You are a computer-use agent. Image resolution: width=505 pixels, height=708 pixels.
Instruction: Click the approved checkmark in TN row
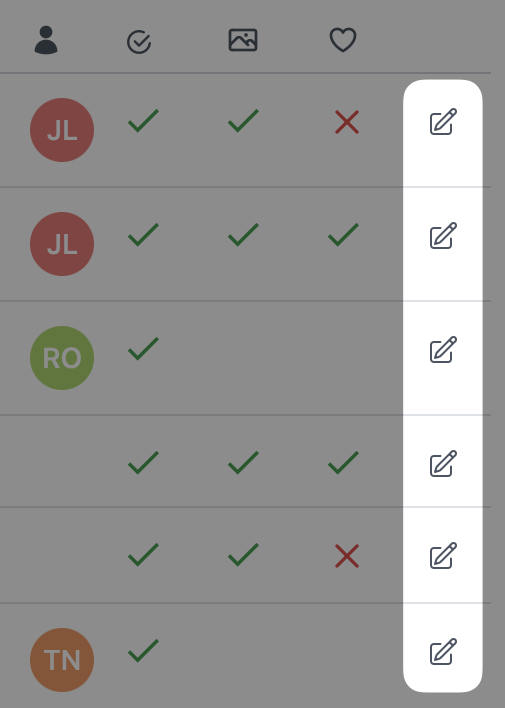point(143,651)
